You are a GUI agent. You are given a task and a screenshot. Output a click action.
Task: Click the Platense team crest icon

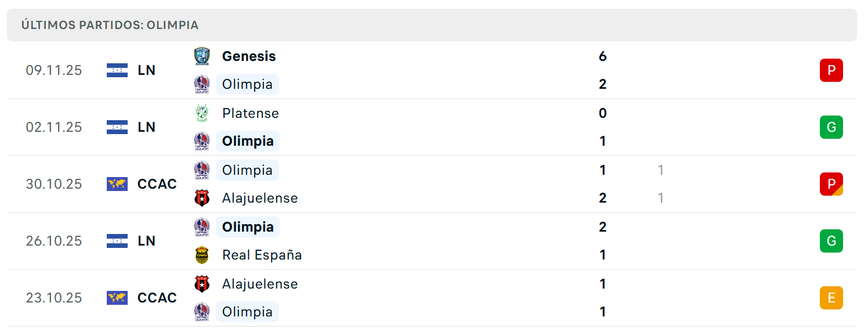pos(202,113)
